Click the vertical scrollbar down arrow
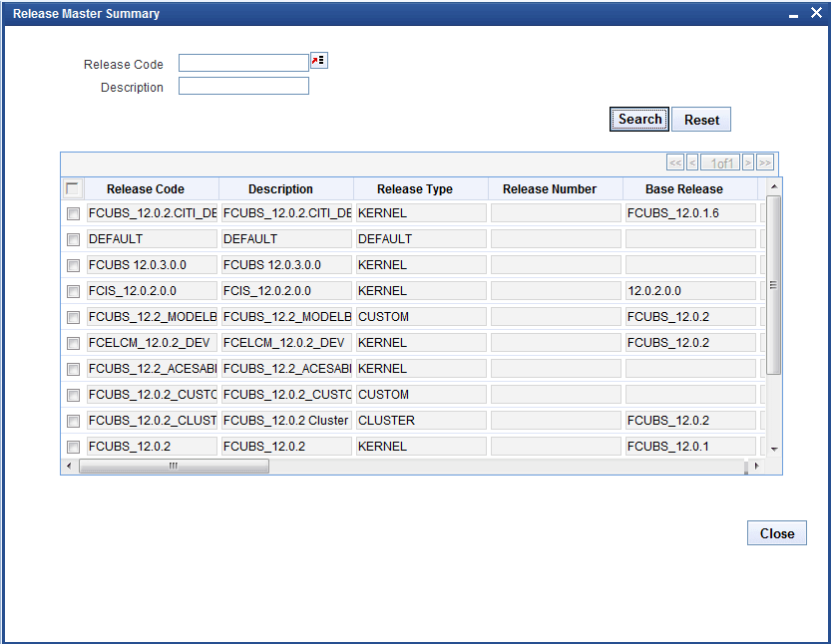Screen dimensions: 831x644 [774, 449]
